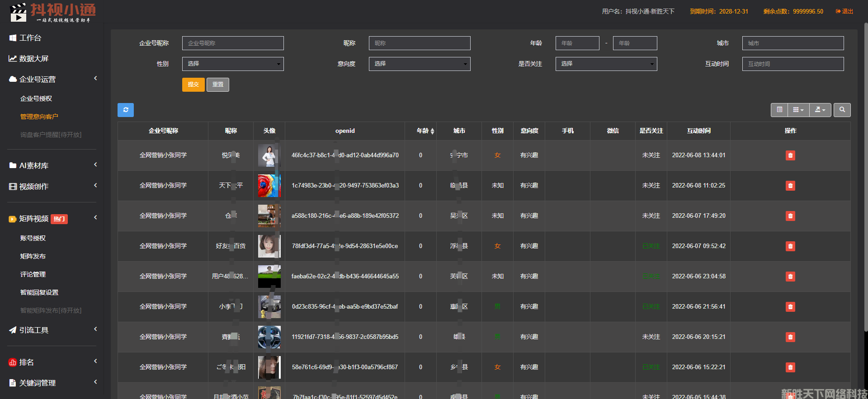Screen dimensions: 868x399
Task: Sort table by 年龄 column
Action: 425,131
